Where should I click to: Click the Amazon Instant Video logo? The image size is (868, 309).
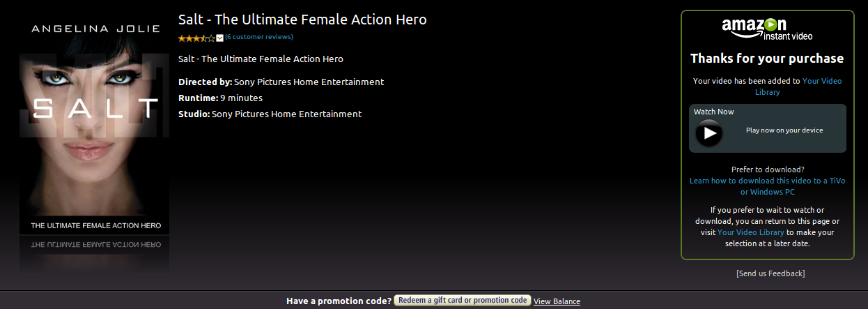pyautogui.click(x=767, y=29)
